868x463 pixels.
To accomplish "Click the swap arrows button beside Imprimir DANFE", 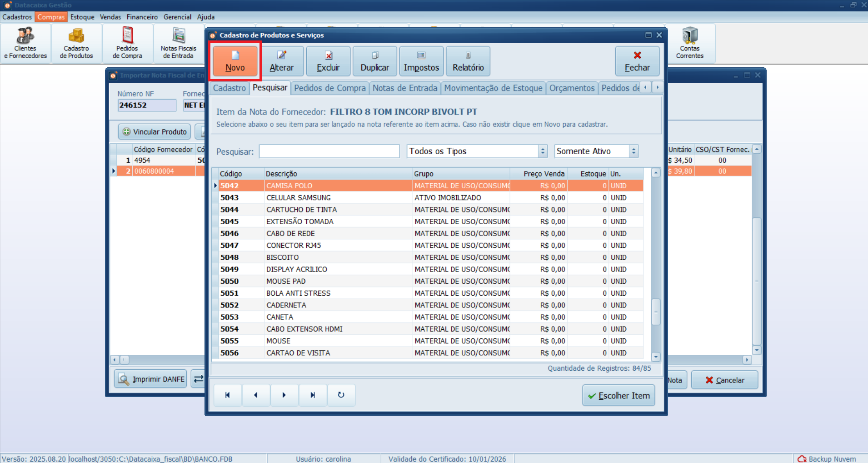I will click(x=198, y=379).
